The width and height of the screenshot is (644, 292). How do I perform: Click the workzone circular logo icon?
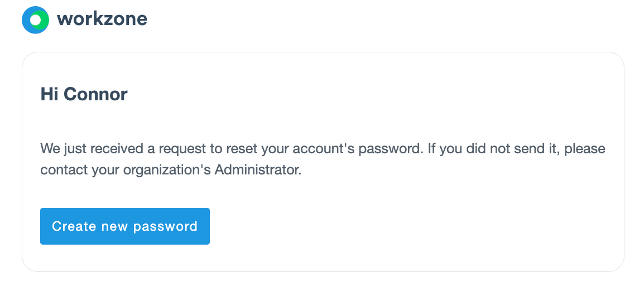[x=35, y=20]
